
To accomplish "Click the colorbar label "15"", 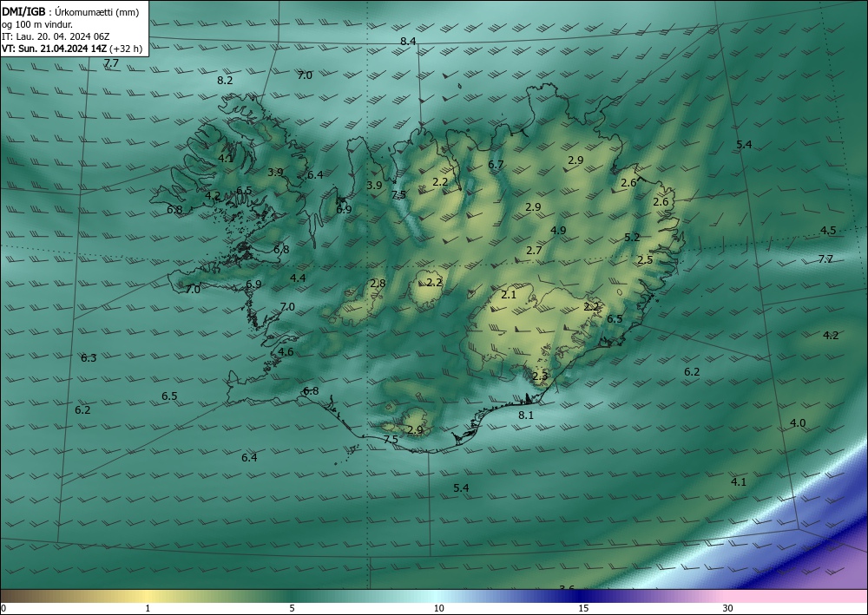I will [583, 608].
